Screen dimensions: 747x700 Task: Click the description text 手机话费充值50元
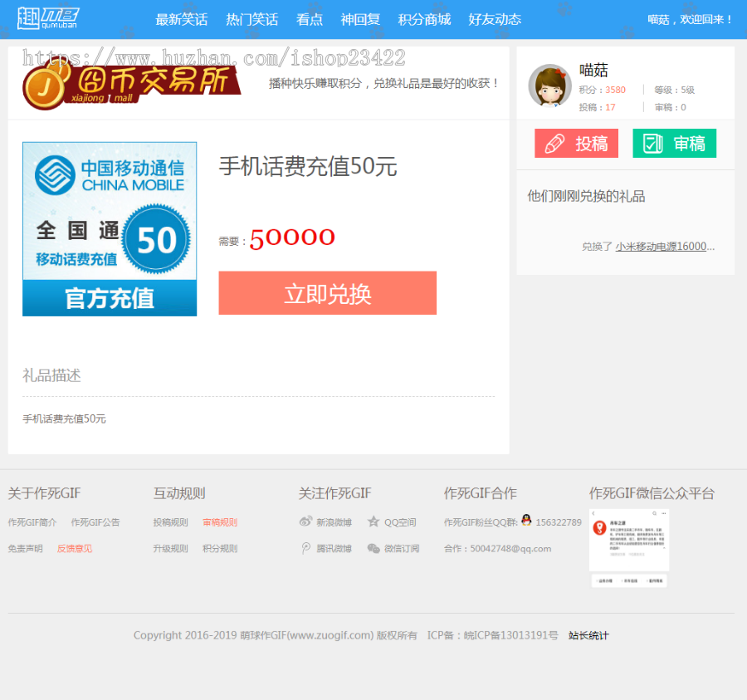coord(64,419)
